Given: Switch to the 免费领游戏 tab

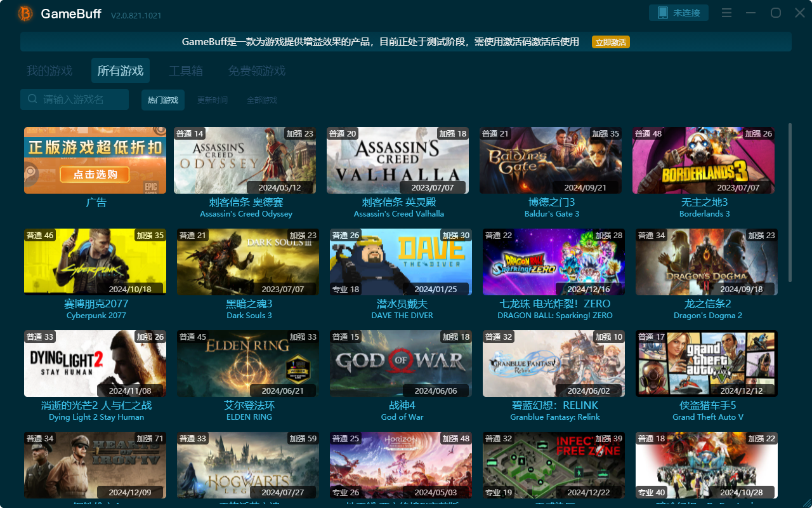Looking at the screenshot, I should tap(256, 70).
